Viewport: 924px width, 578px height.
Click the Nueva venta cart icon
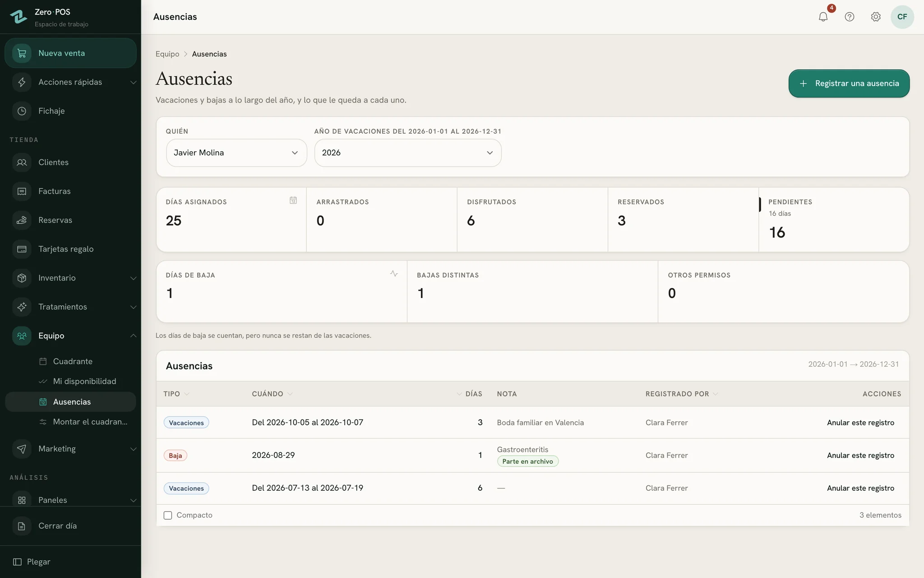click(22, 53)
